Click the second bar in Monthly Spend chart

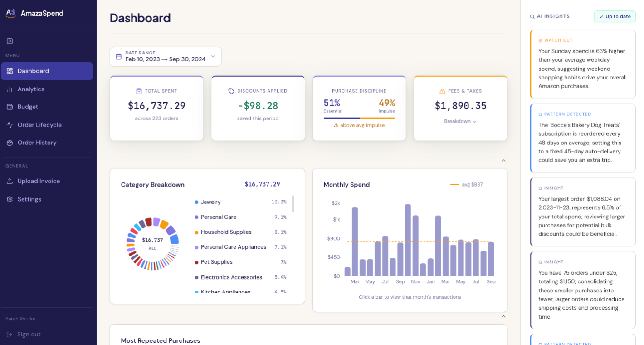[355, 241]
